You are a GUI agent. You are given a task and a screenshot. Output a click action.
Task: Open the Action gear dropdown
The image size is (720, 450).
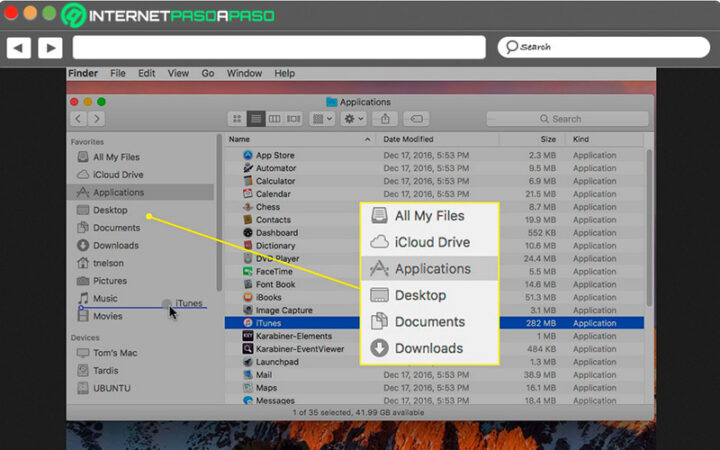coord(353,119)
